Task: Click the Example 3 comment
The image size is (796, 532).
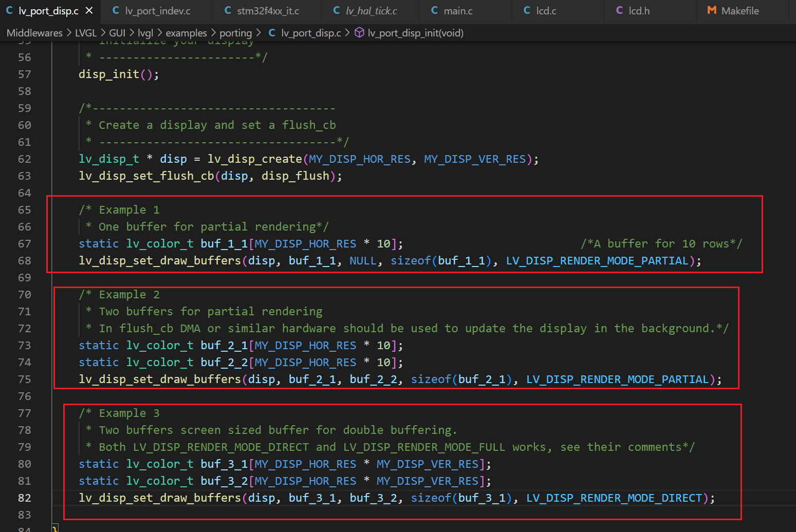Action: coord(119,413)
